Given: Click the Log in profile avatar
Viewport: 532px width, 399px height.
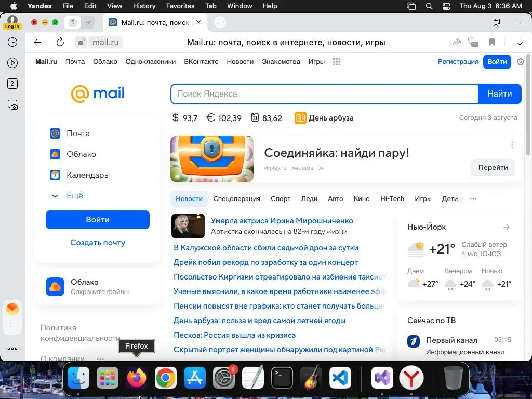Looking at the screenshot, I should [12, 22].
